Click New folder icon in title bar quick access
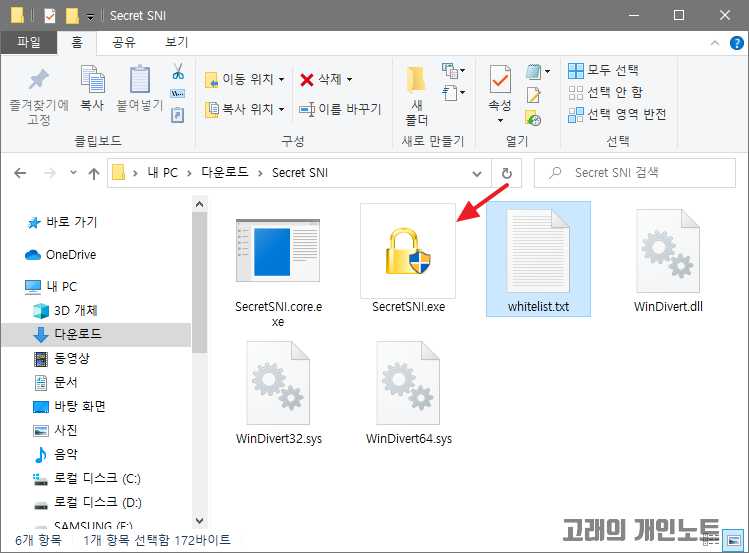 [x=72, y=16]
